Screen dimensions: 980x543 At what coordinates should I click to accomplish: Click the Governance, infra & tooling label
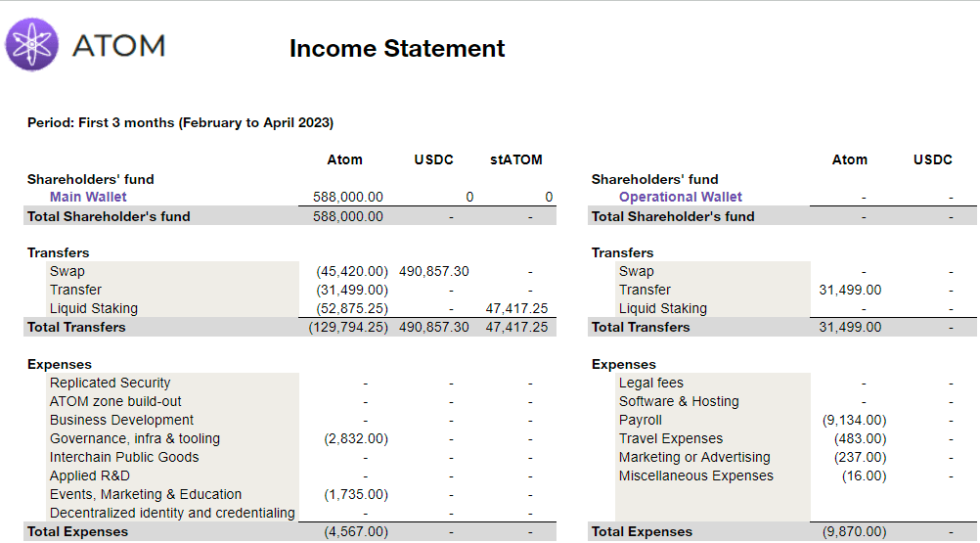click(x=135, y=438)
